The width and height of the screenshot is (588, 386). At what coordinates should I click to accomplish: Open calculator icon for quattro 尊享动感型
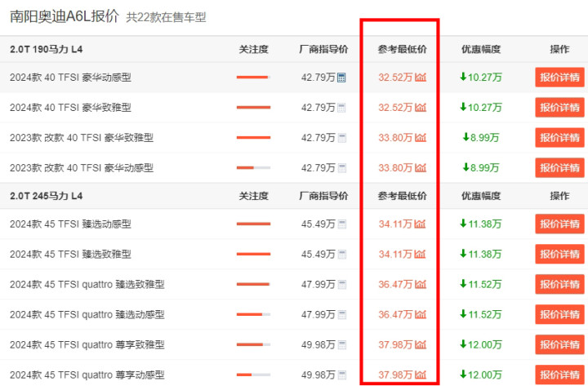click(x=341, y=375)
